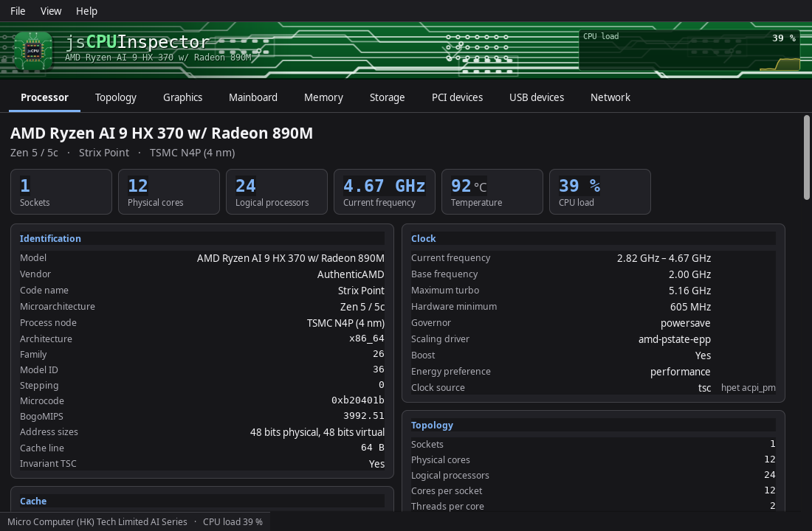This screenshot has height=531, width=812.
Task: Switch to the Graphics tab
Action: tap(183, 97)
